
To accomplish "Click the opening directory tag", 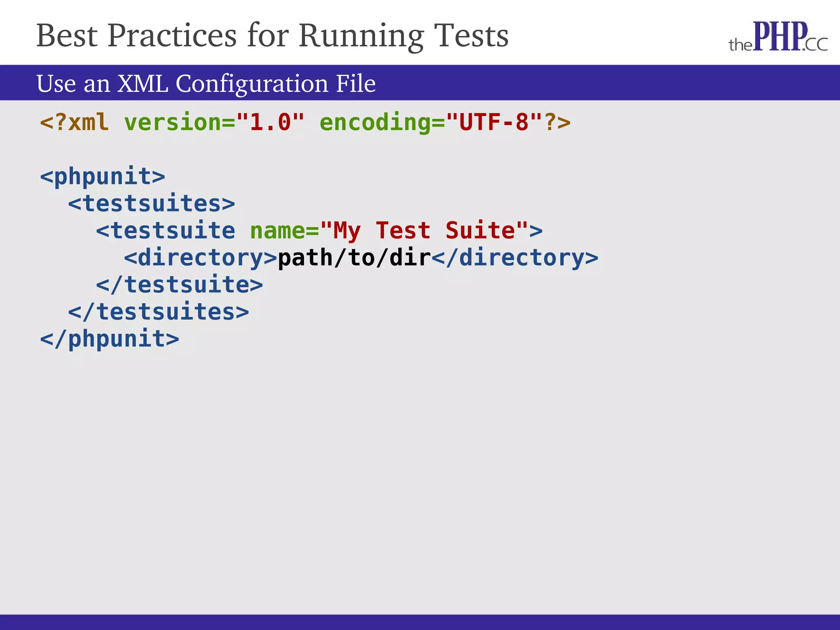I will click(201, 257).
